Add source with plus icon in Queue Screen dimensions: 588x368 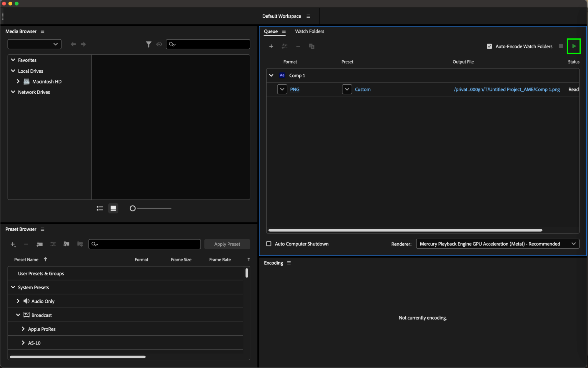[271, 46]
